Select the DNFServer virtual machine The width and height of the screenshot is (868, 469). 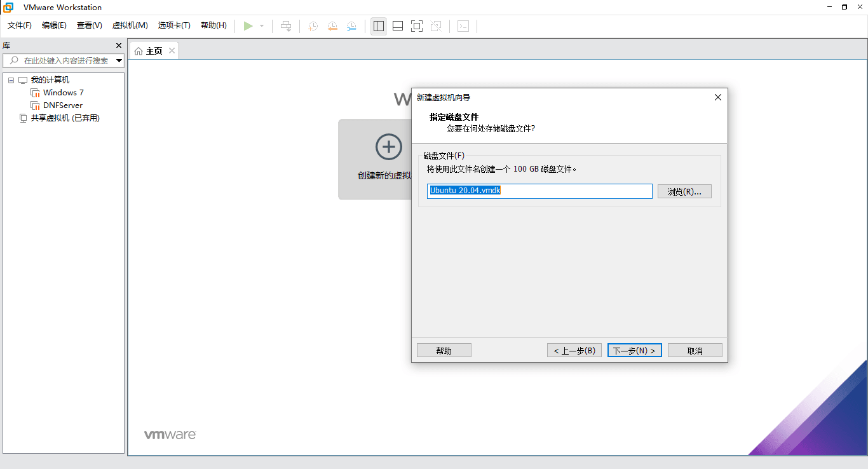point(63,105)
